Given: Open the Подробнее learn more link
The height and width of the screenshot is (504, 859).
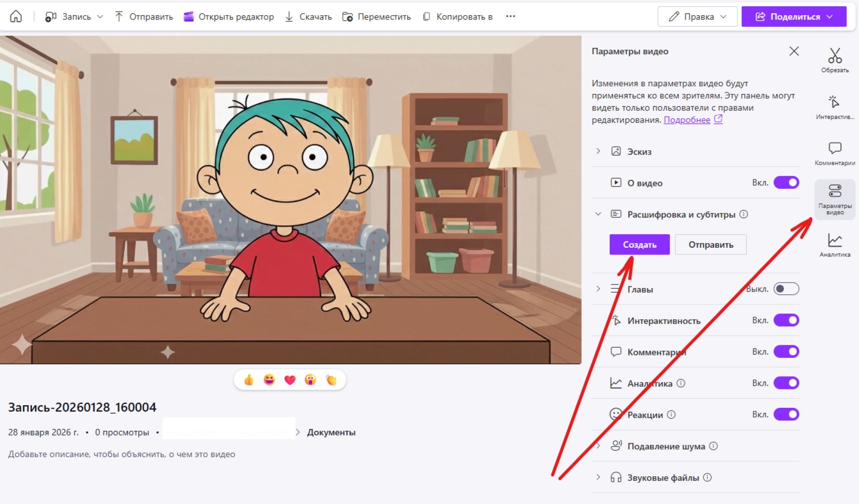Looking at the screenshot, I should [x=687, y=120].
